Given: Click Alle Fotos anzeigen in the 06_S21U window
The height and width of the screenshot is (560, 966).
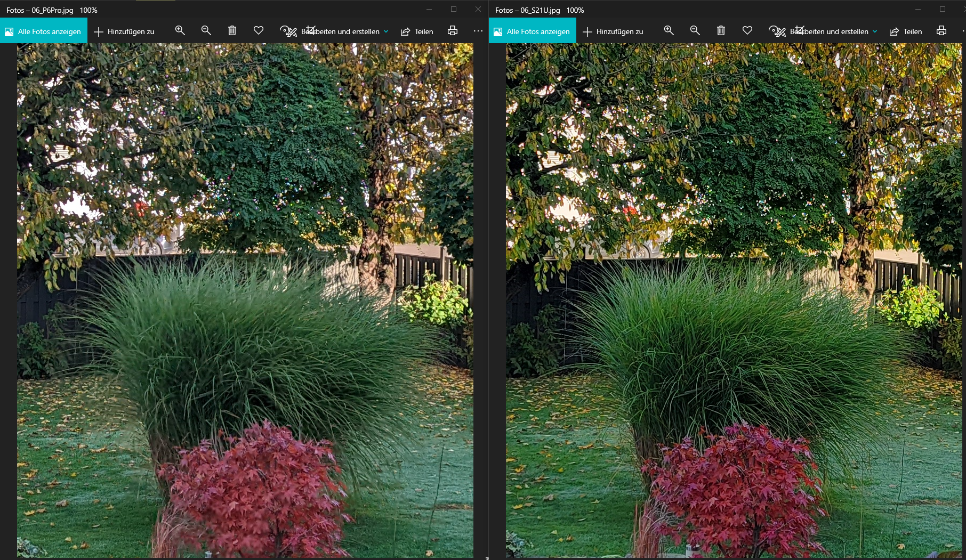Looking at the screenshot, I should 533,31.
